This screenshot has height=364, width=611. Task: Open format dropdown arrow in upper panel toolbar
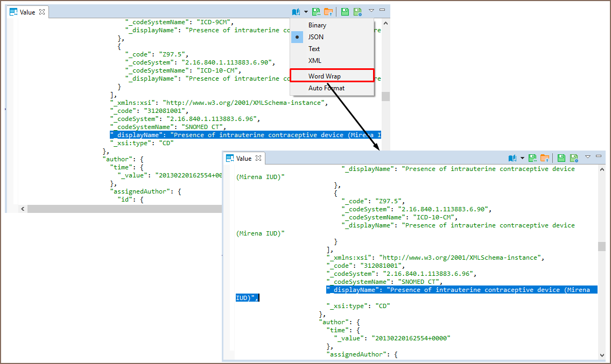[306, 11]
